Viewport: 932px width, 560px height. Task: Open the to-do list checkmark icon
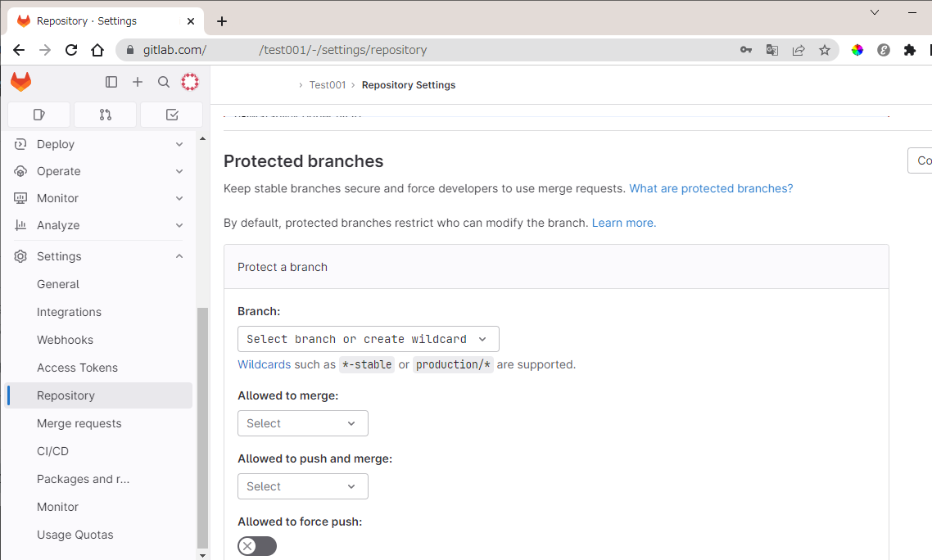click(171, 115)
